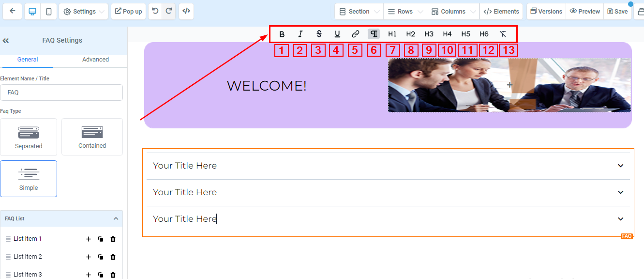Choose the Contained FAQ type
644x279 pixels.
point(92,137)
